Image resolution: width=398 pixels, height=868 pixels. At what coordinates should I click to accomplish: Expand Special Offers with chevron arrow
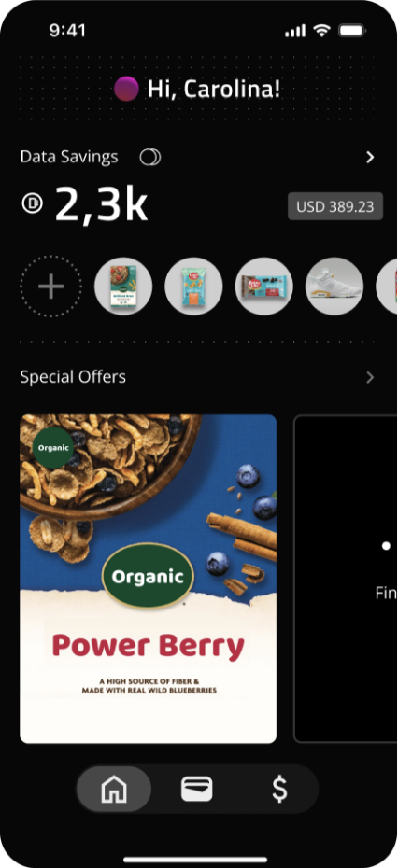pyautogui.click(x=370, y=378)
